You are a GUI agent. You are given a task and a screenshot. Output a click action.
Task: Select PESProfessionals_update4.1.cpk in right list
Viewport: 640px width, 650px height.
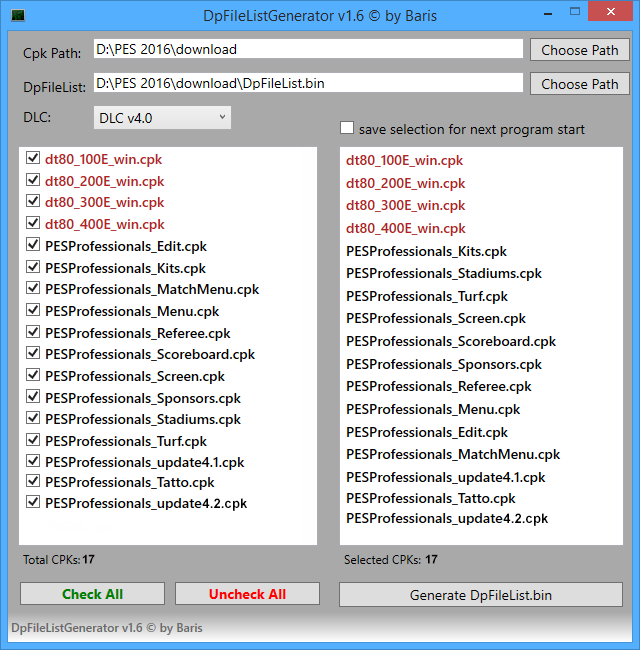446,478
